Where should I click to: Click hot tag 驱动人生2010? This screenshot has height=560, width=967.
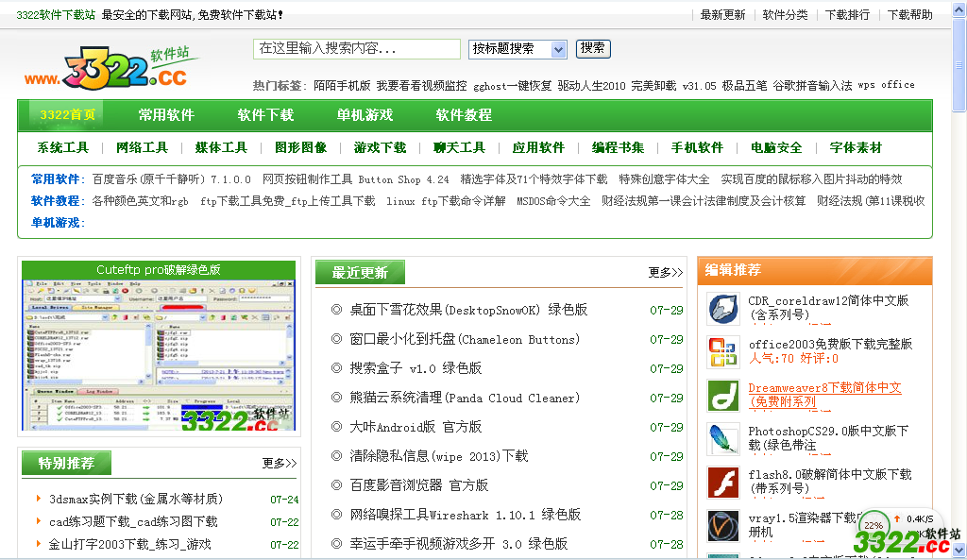click(x=591, y=86)
